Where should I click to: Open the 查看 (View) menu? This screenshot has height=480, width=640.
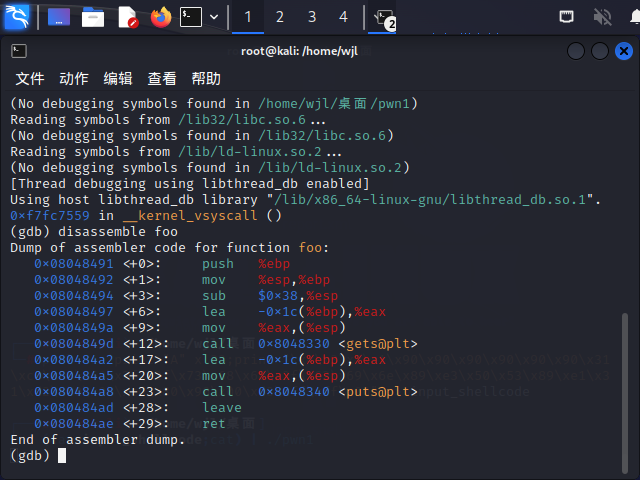click(x=162, y=78)
